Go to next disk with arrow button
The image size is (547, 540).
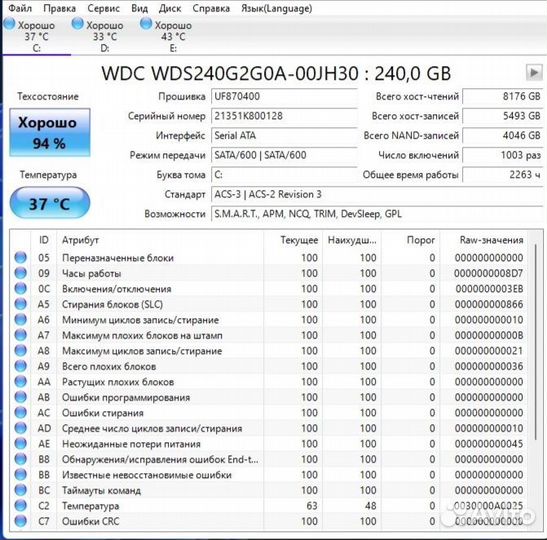(x=534, y=73)
